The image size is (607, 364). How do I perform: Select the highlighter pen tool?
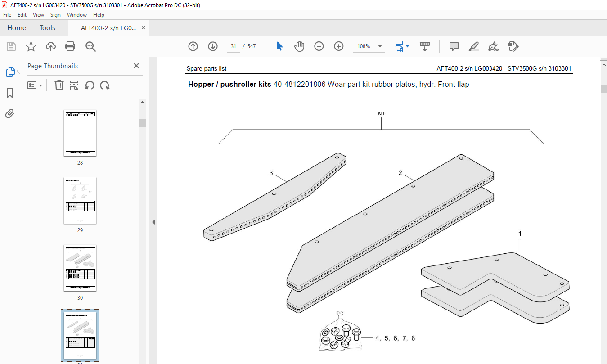click(473, 46)
